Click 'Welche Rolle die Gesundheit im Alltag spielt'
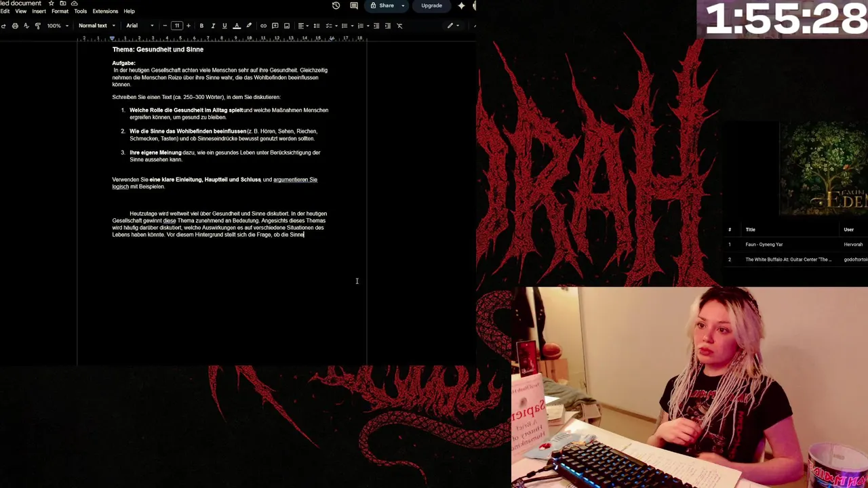Screen dimensions: 868x488 pyautogui.click(x=186, y=110)
